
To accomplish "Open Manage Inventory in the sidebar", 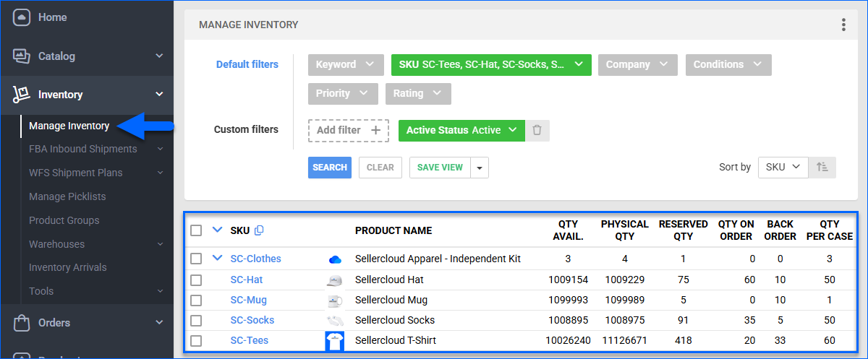I will click(69, 126).
